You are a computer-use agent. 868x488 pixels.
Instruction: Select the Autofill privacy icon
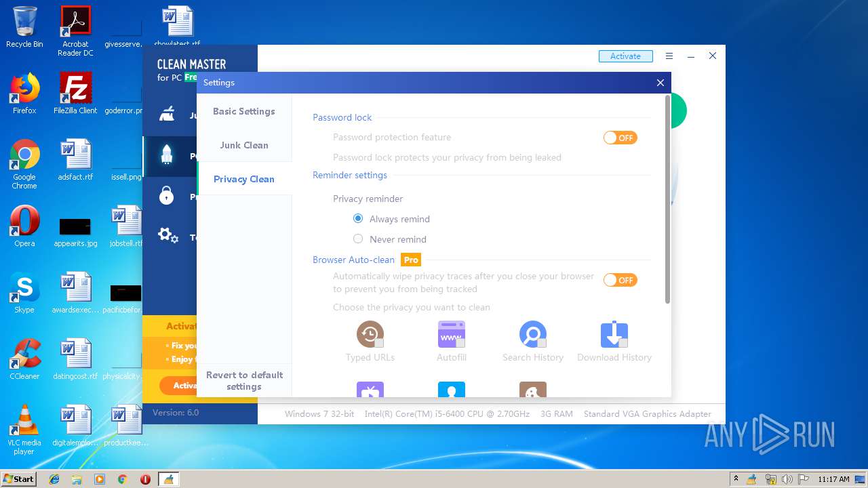coord(452,334)
